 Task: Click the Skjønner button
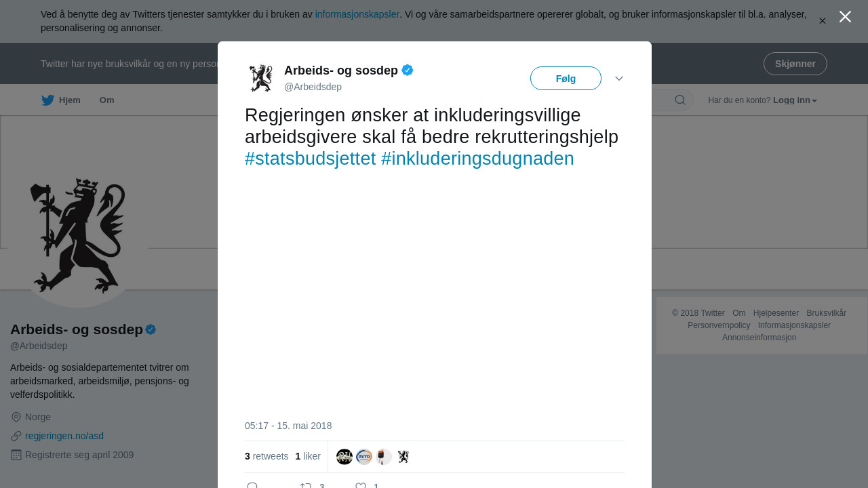click(795, 64)
